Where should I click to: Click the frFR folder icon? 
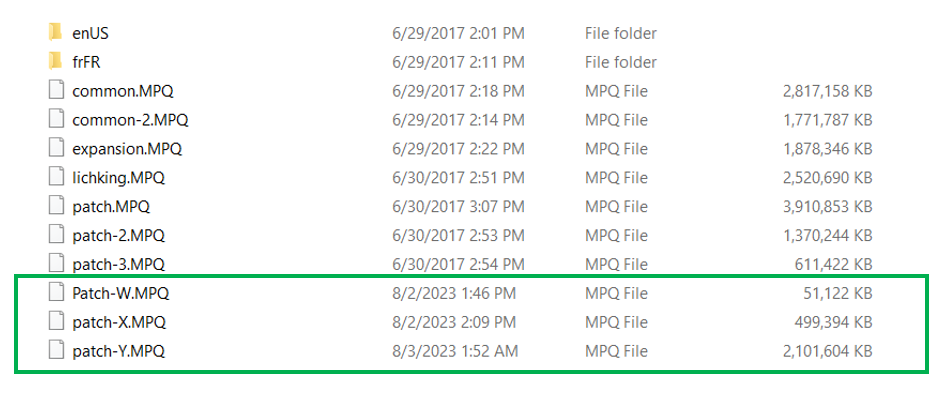coord(55,62)
